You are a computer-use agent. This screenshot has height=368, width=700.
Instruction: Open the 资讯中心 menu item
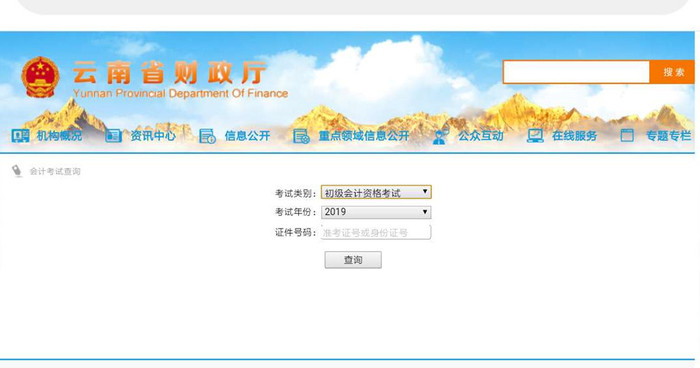pyautogui.click(x=153, y=136)
